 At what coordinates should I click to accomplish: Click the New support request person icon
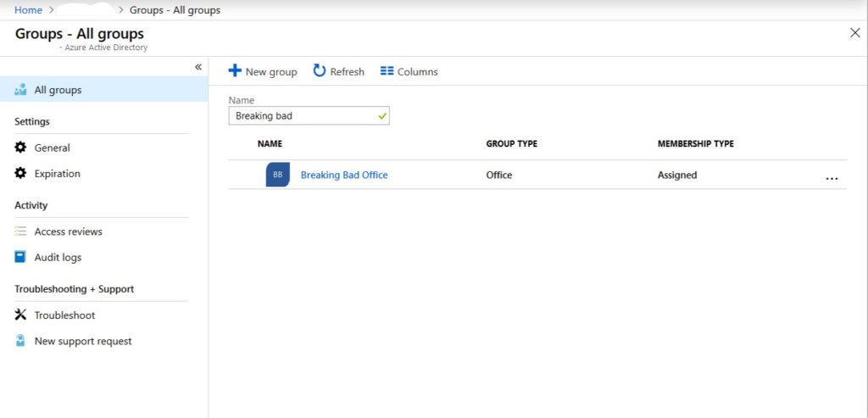tap(20, 341)
